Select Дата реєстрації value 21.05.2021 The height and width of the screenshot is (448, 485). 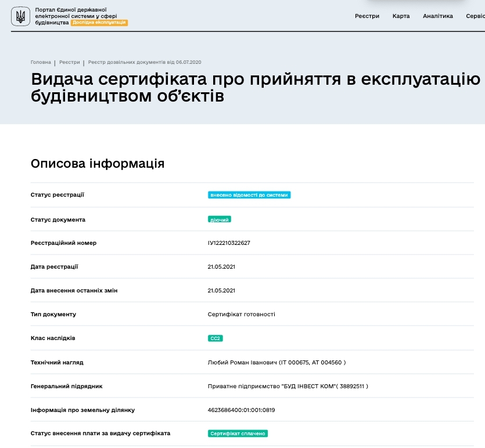tap(221, 266)
